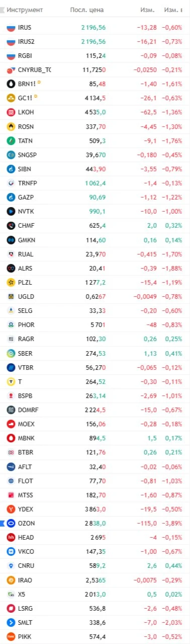190x644 pixels.
Task: Select the Russian flag icon beside IRUS
Action: point(11,28)
